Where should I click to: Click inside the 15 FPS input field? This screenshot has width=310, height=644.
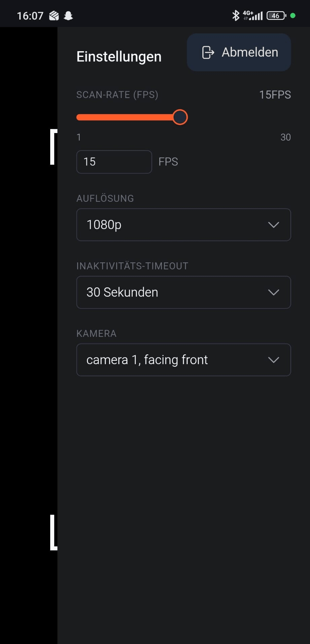[x=114, y=162]
